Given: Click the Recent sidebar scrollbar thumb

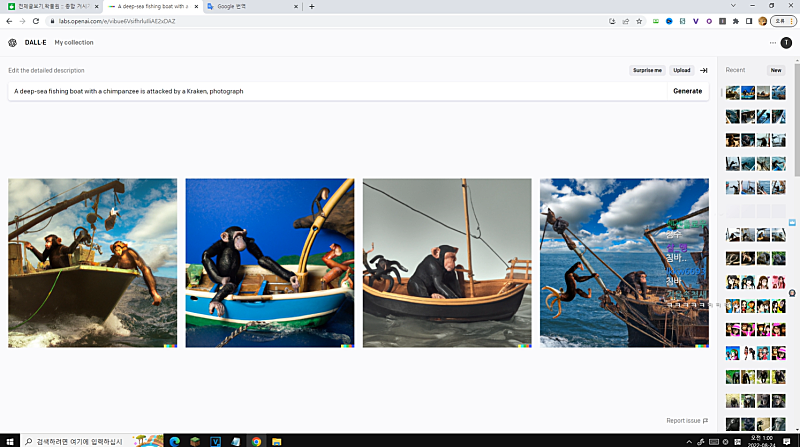Looking at the screenshot, I should 797,120.
